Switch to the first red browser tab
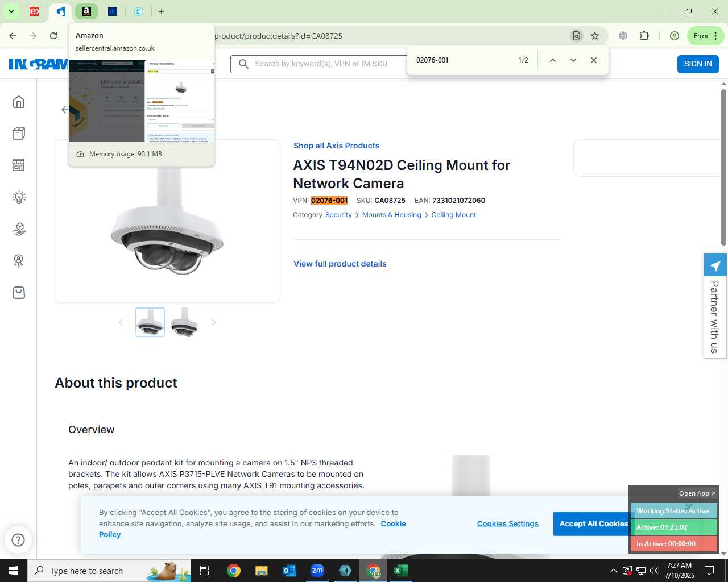 point(34,11)
